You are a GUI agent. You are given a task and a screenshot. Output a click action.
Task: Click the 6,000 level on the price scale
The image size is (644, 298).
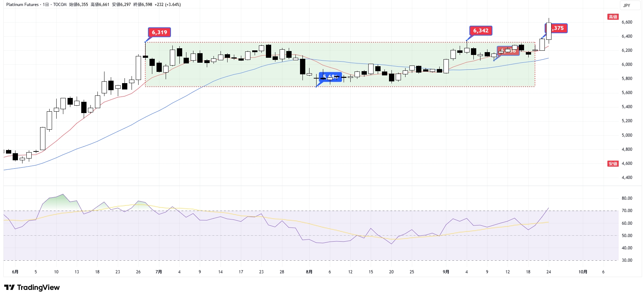tap(627, 64)
